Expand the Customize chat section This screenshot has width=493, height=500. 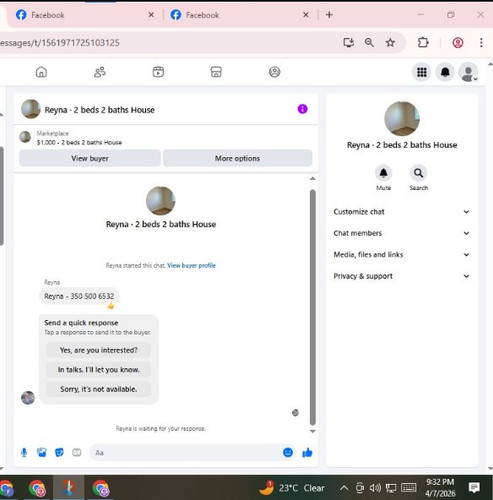pyautogui.click(x=401, y=212)
